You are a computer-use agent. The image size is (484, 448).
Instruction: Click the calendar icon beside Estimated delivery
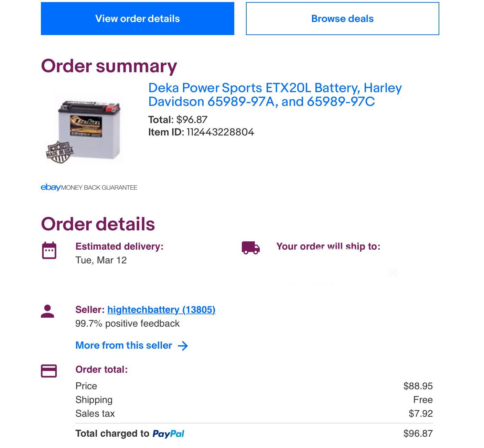pyautogui.click(x=49, y=250)
